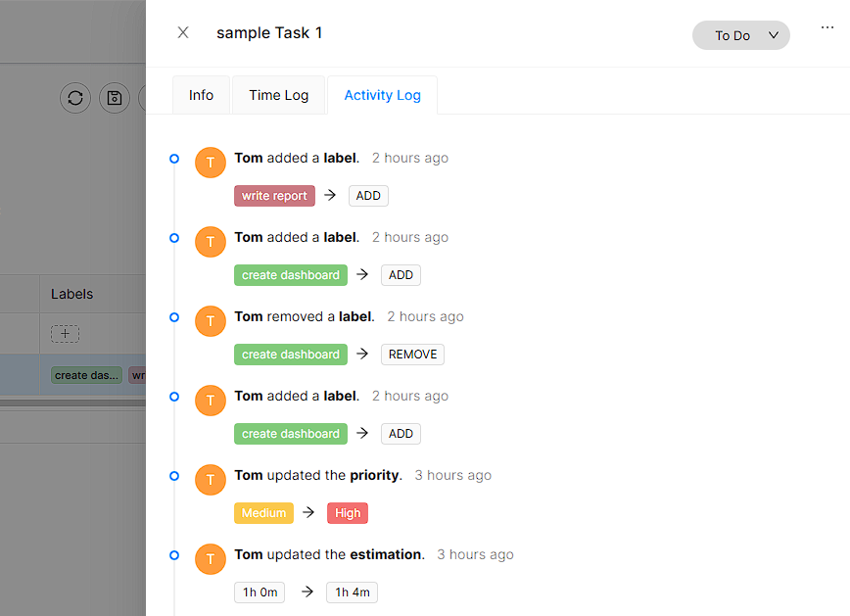
Task: Click the 1h 4m estimation value
Action: click(x=352, y=592)
